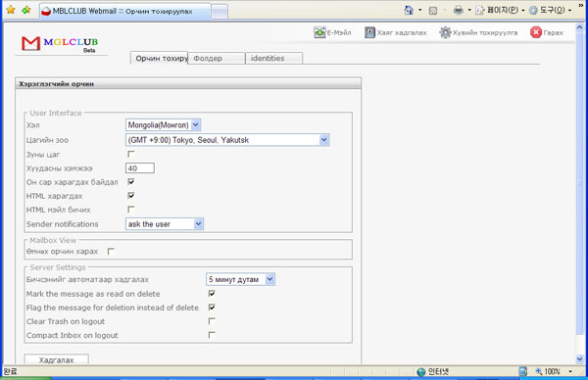
Task: Open the Sender notifications dropdown
Action: tap(165, 223)
